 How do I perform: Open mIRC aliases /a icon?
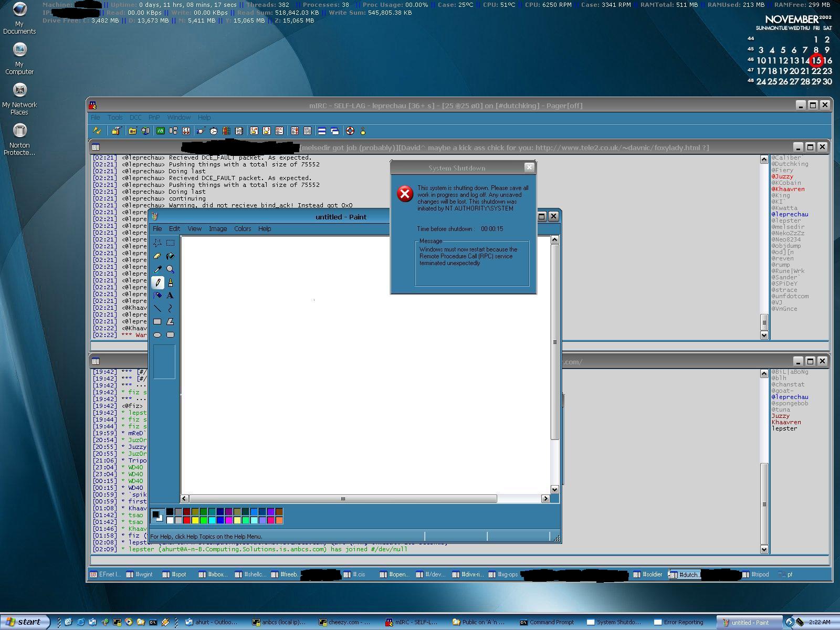(x=160, y=131)
